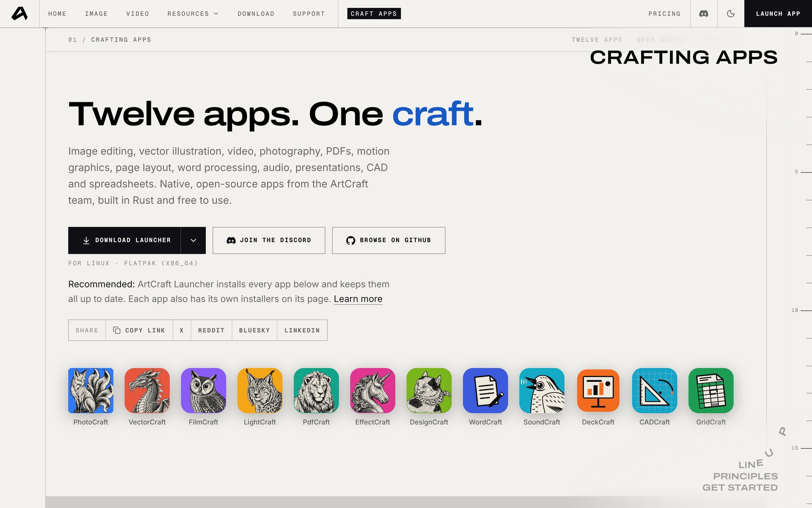Screen dimensions: 812x508
Task: Open the LightCraft lynx app icon
Action: [260, 390]
